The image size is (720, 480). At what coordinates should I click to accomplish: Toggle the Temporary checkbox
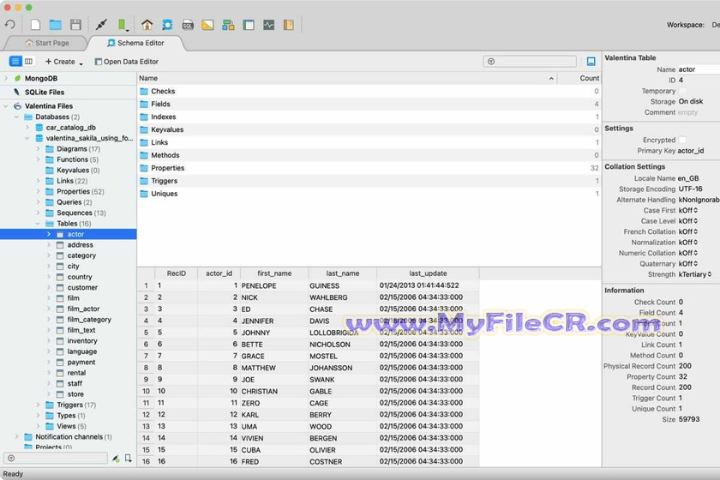coord(682,91)
